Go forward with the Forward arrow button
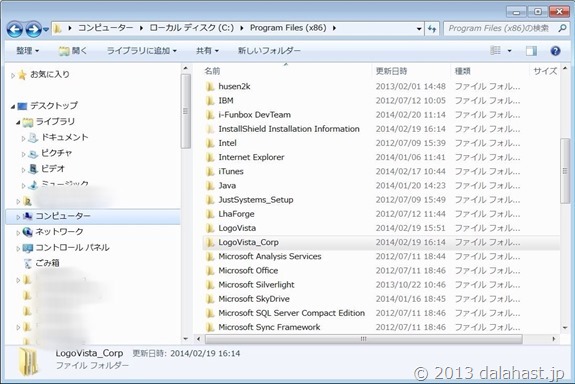Viewport: 575px width, 384px height. click(33, 29)
